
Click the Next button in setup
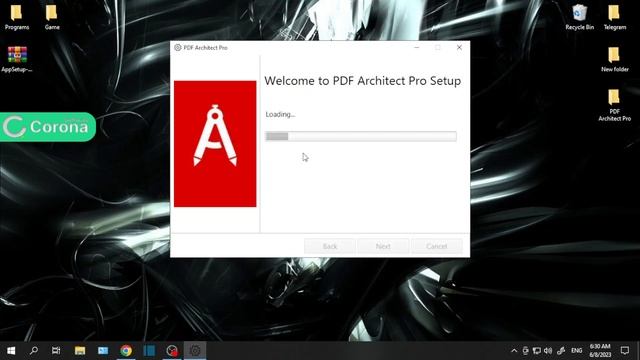click(383, 246)
